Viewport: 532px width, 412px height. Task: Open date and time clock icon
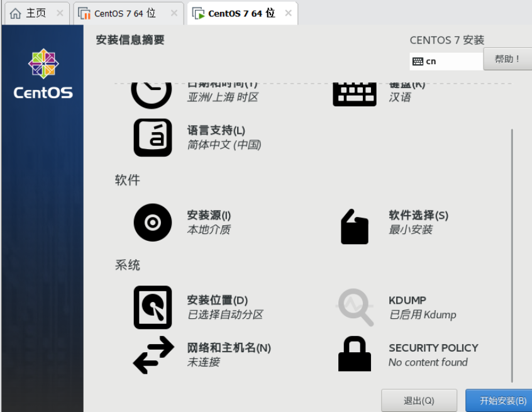coord(152,95)
